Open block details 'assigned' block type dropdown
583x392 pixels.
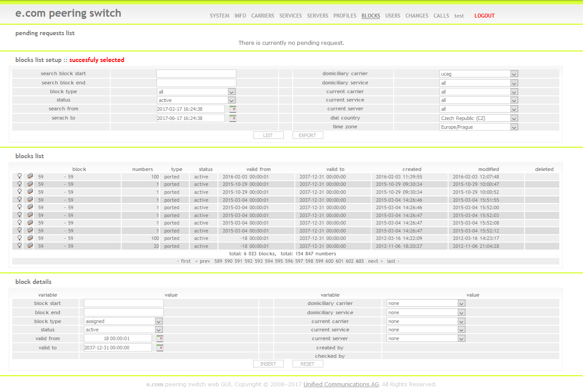[x=123, y=321]
